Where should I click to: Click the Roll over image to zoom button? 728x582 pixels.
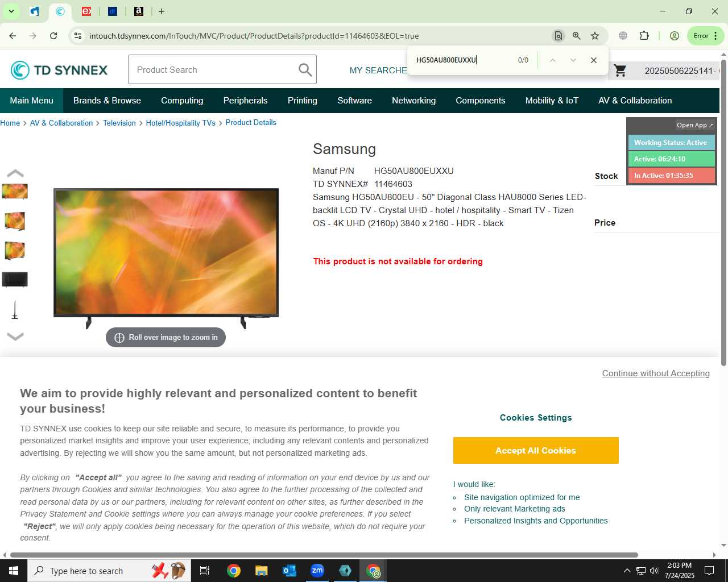[x=166, y=338]
